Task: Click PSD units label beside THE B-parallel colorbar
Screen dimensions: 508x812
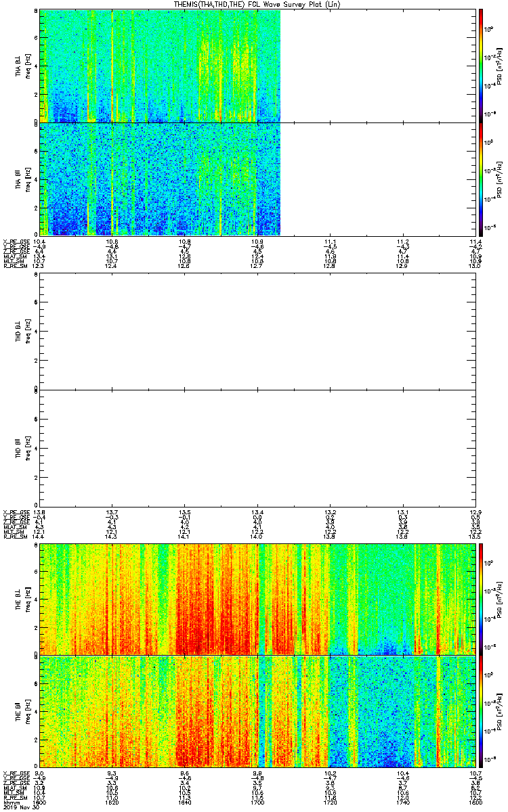Action: [498, 712]
